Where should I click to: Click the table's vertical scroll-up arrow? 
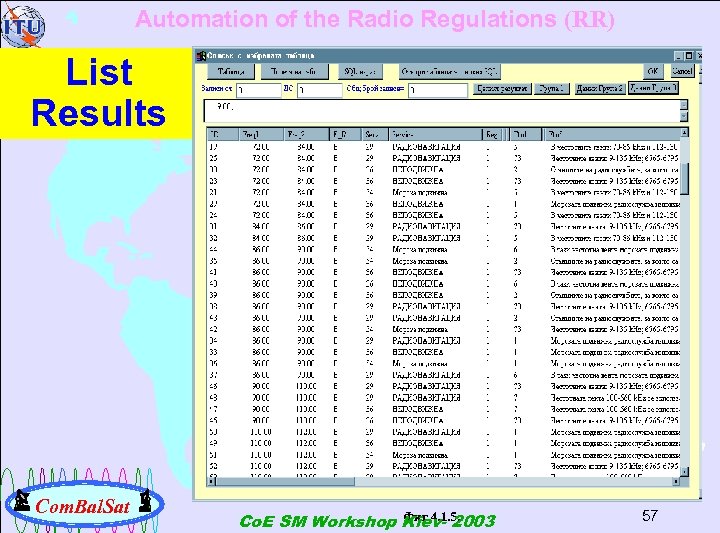click(684, 133)
